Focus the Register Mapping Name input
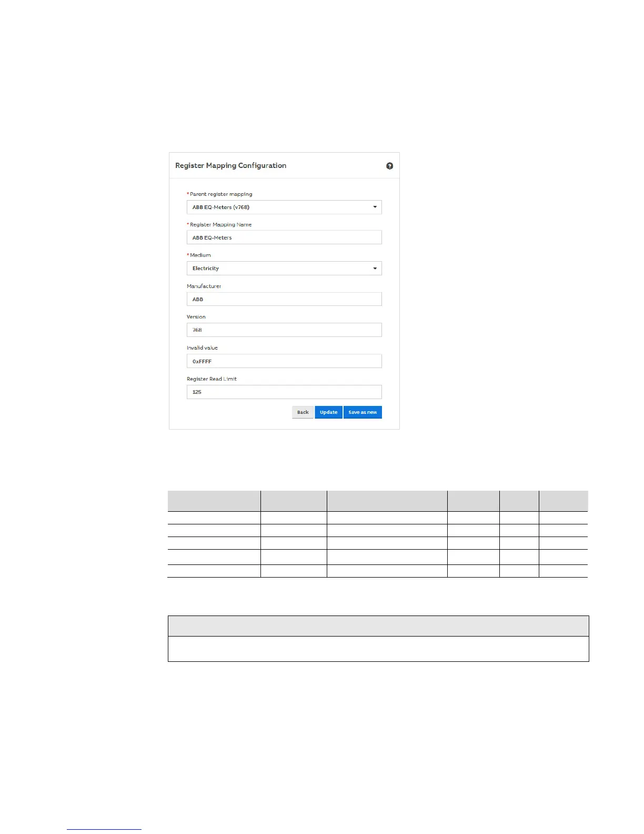The width and height of the screenshot is (644, 834). pos(284,237)
